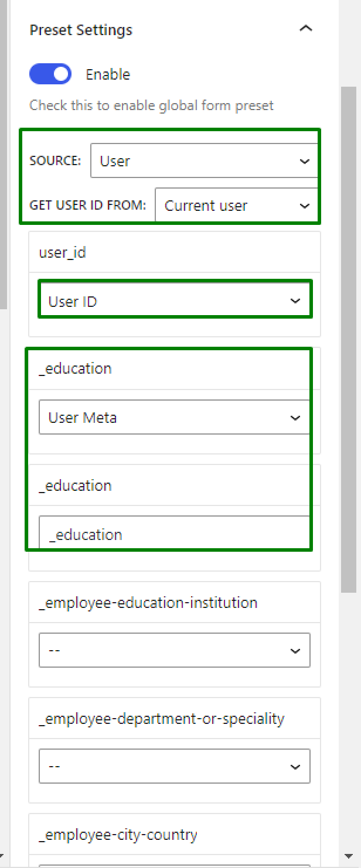Click the Preset Settings heading text

pyautogui.click(x=81, y=30)
